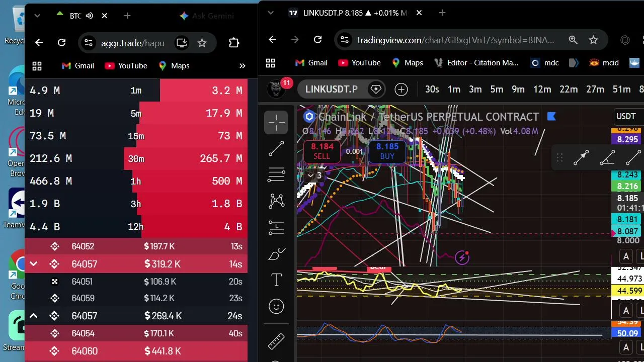Pick the trend angle tool in favorites toolbar
The height and width of the screenshot is (362, 644).
[x=607, y=158]
